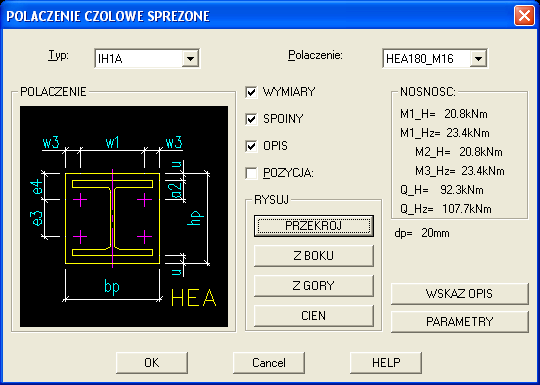Open the PARAMETRY settings button
The image size is (540, 385).
(x=459, y=322)
